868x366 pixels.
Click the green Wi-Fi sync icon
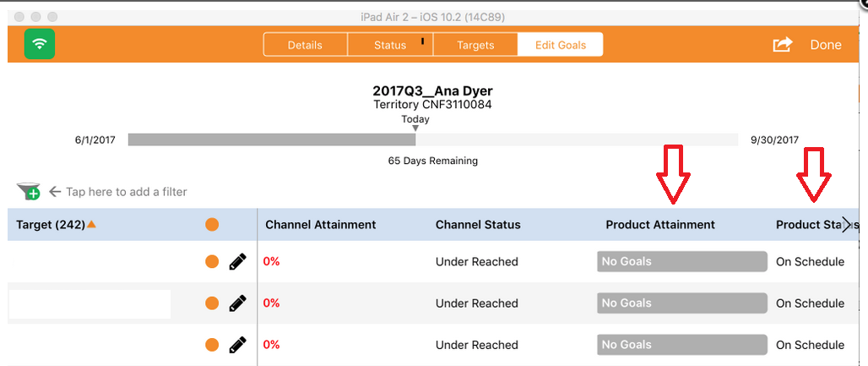39,44
